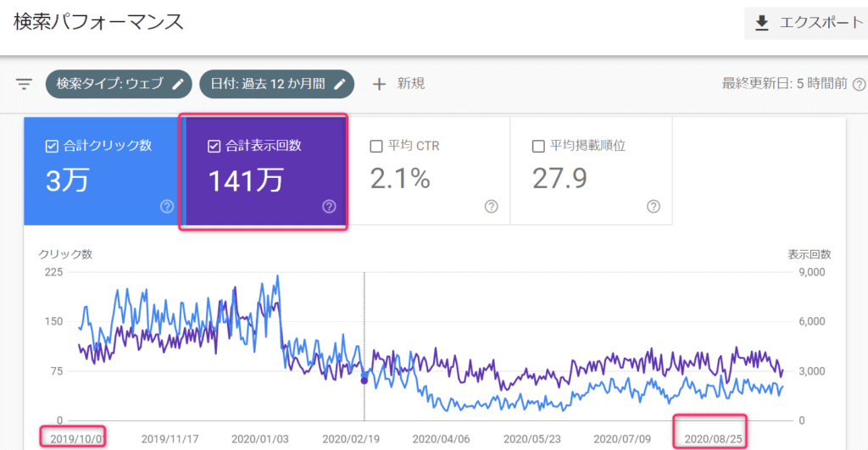Click the 75 clicks axis value
The width and height of the screenshot is (868, 450).
click(57, 371)
